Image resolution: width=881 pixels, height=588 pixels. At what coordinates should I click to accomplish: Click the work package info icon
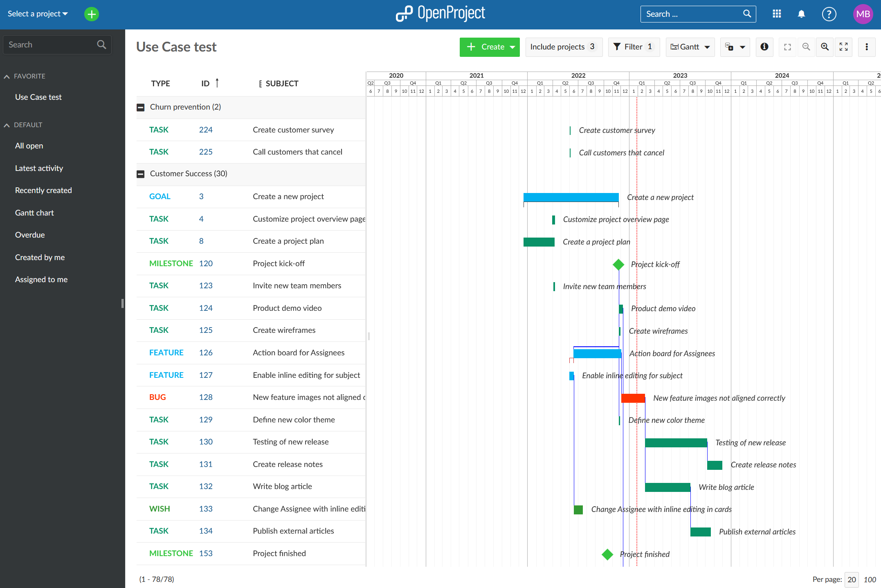tap(764, 47)
